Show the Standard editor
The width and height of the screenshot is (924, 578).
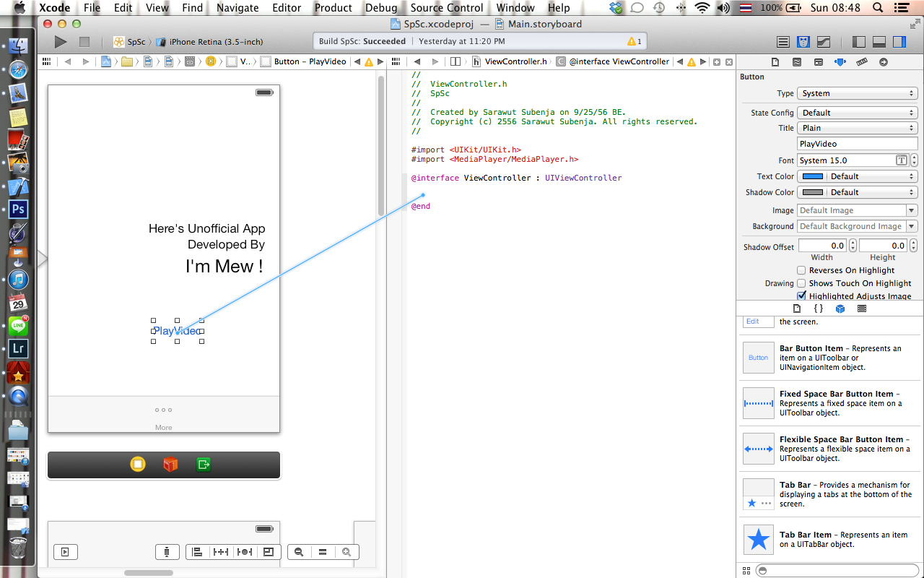click(x=783, y=42)
